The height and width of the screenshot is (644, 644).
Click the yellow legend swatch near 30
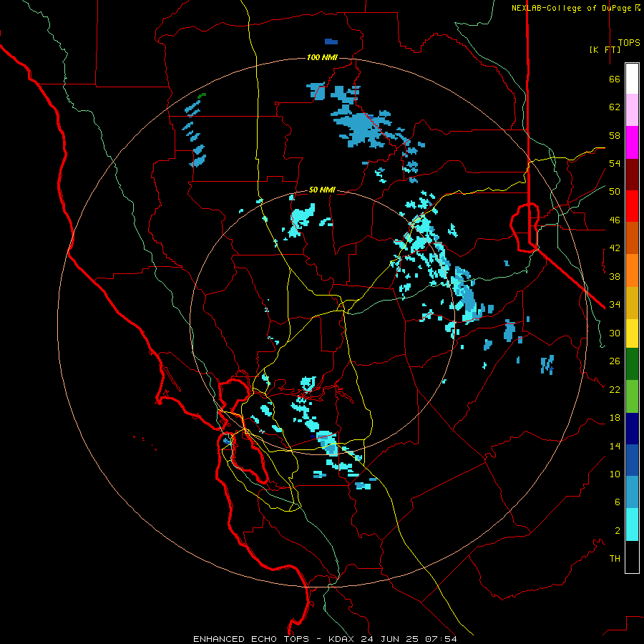point(632,333)
